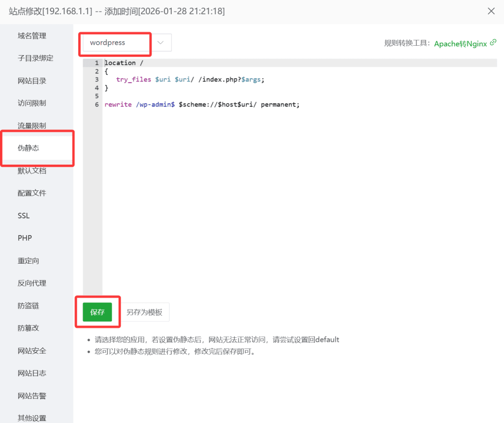Open the 域名管理 tab
The height and width of the screenshot is (423, 504).
[x=32, y=36]
